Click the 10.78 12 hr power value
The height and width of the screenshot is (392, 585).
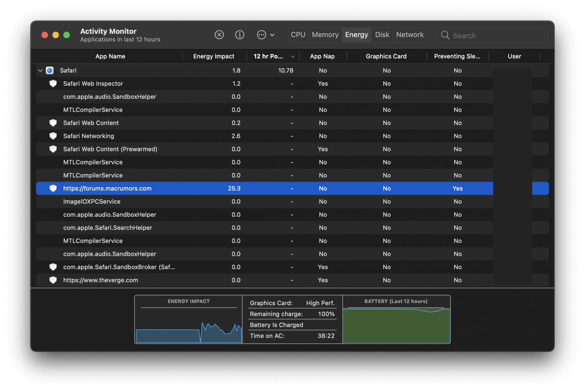pos(285,71)
